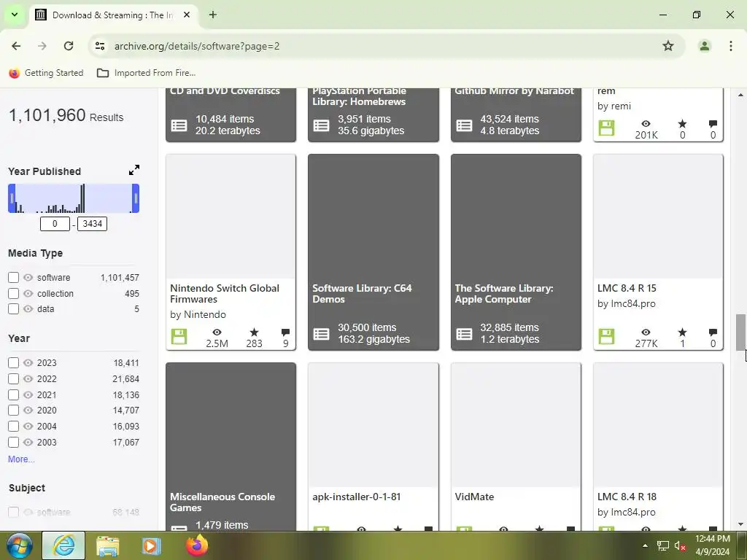Close the Download & Streaming tab
Viewport: 747px width, 560px height.
(187, 15)
